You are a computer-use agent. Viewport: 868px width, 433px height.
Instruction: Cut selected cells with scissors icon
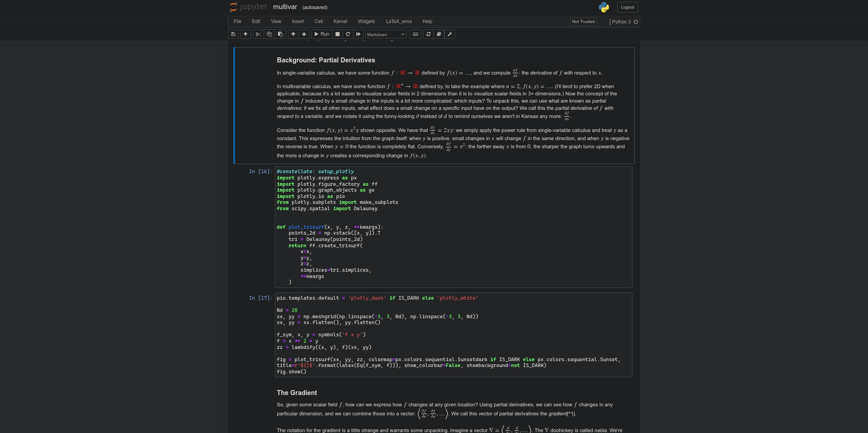click(258, 34)
